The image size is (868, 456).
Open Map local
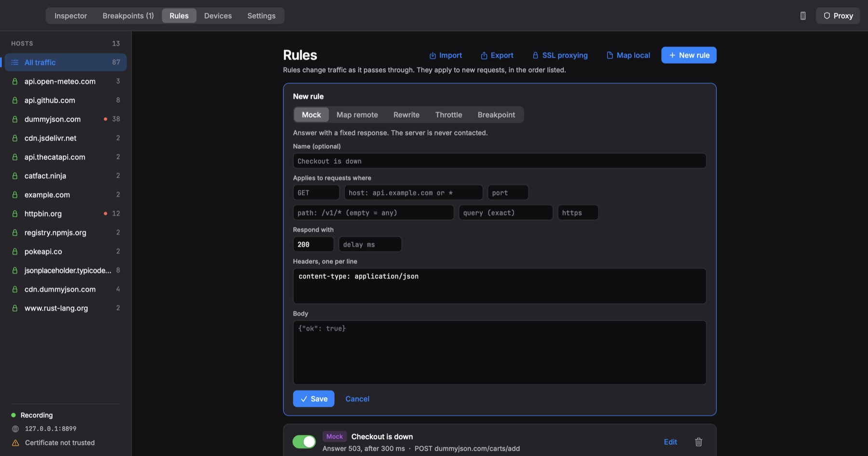point(628,55)
